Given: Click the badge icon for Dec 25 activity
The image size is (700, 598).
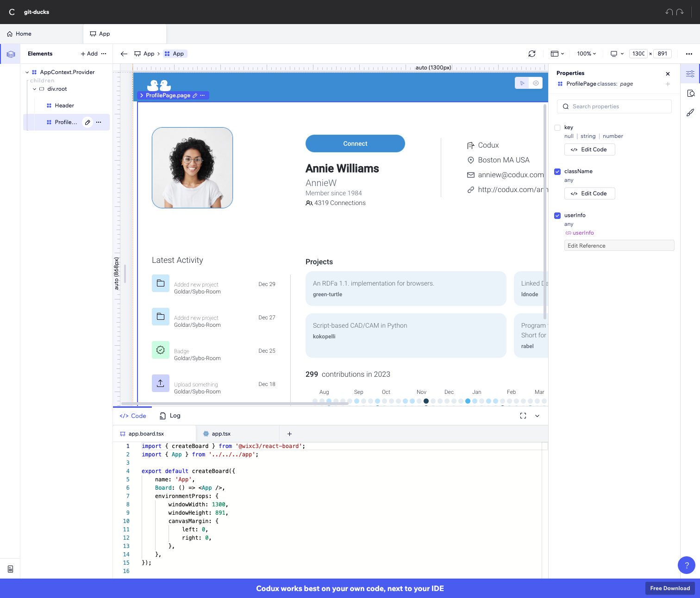Looking at the screenshot, I should (161, 350).
